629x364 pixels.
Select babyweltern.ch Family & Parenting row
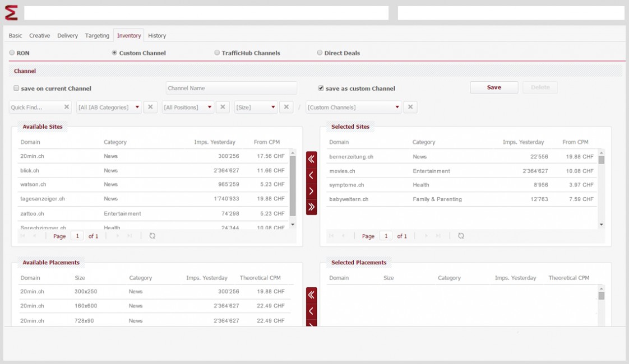(462, 199)
